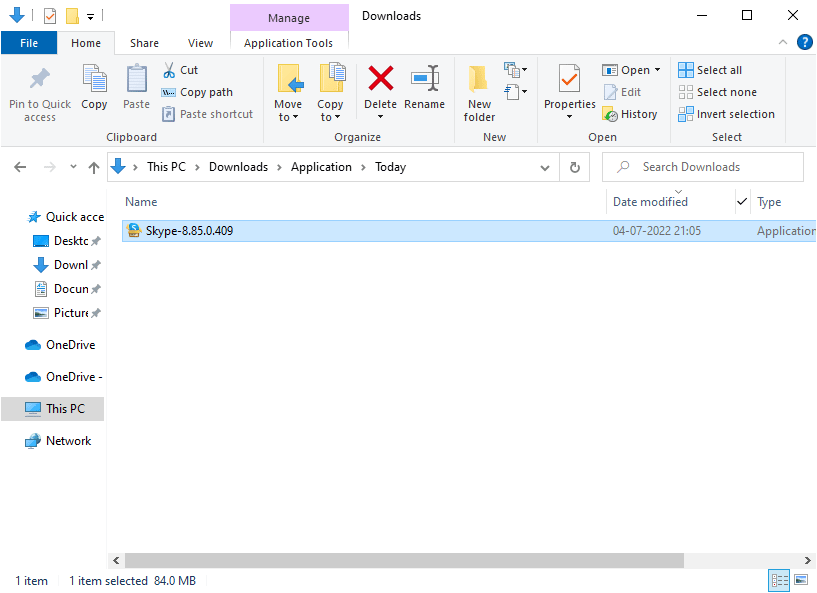Expand the Move to dropdown

[x=288, y=117]
